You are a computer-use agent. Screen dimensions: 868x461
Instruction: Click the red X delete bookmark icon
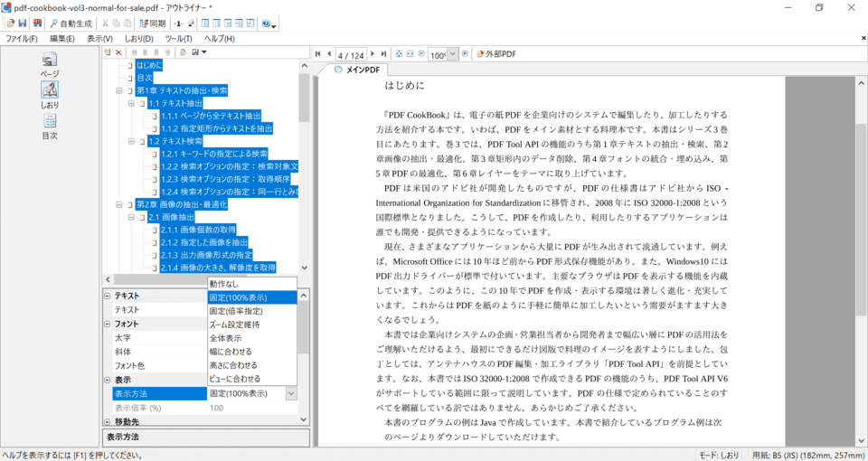119,52
